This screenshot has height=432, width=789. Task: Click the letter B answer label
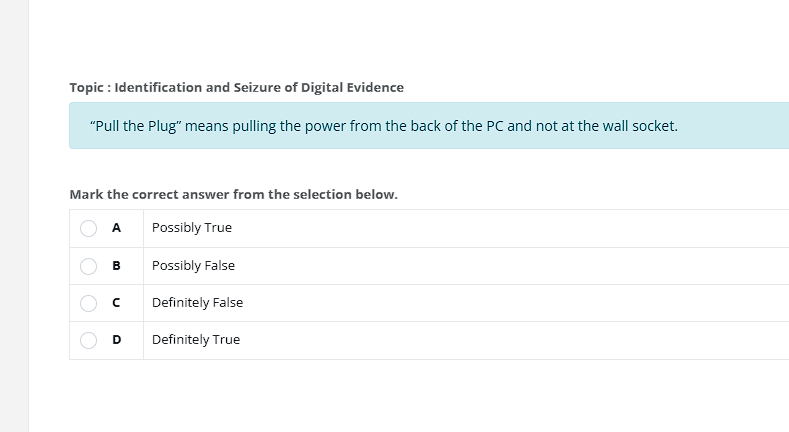tap(116, 266)
